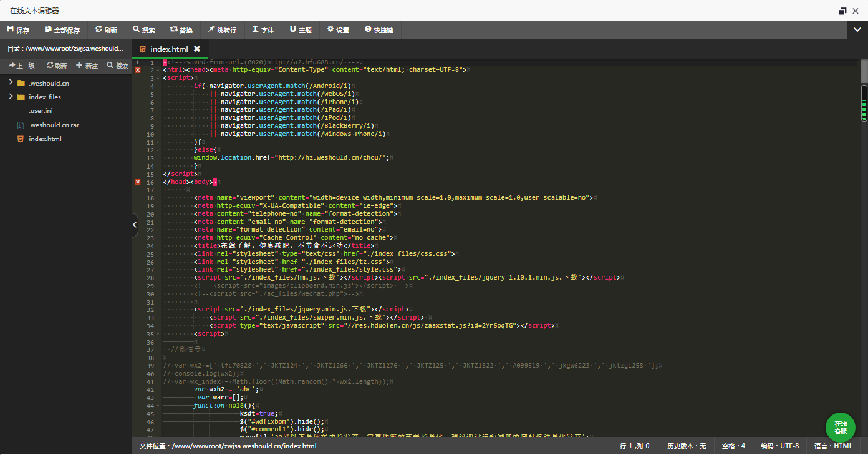Image resolution: width=868 pixels, height=455 pixels.
Task: Click the error marker on line 16
Action: 138,182
